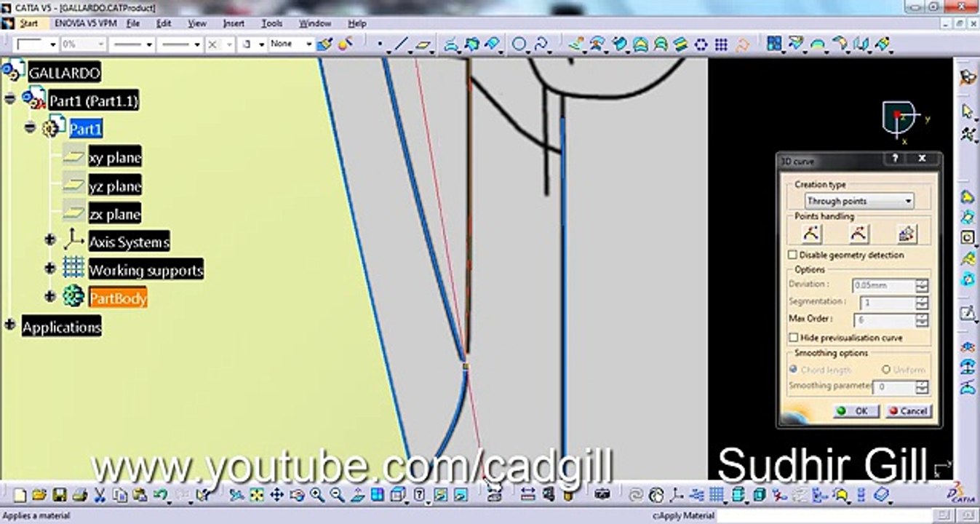Check Hide previsualisation curve option
Viewport: 980px width, 524px height.
tap(793, 338)
